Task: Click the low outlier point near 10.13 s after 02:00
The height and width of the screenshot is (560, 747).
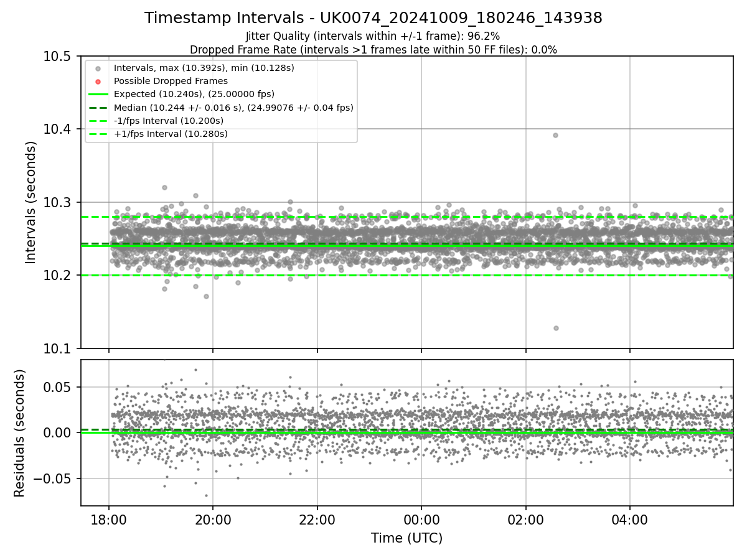Action: (x=556, y=328)
